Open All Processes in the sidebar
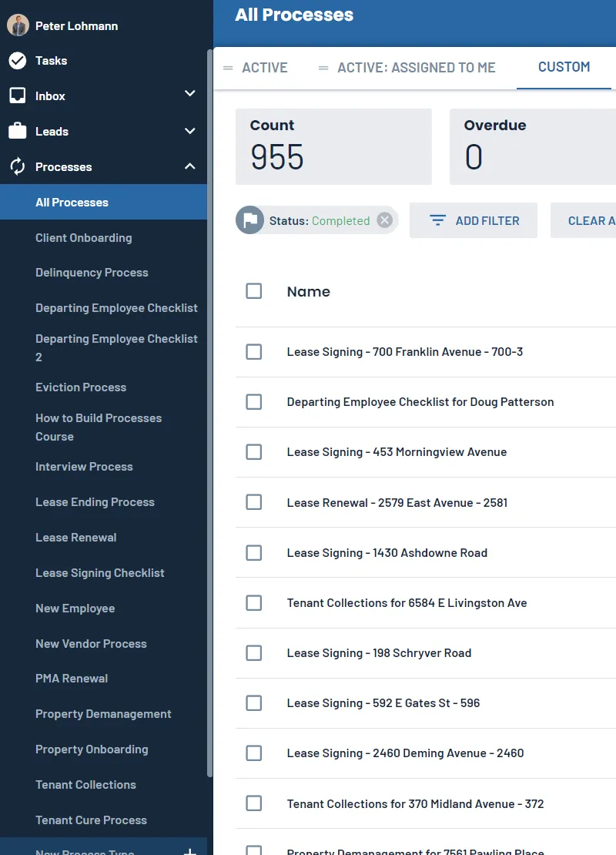This screenshot has height=855, width=616. coord(104,203)
